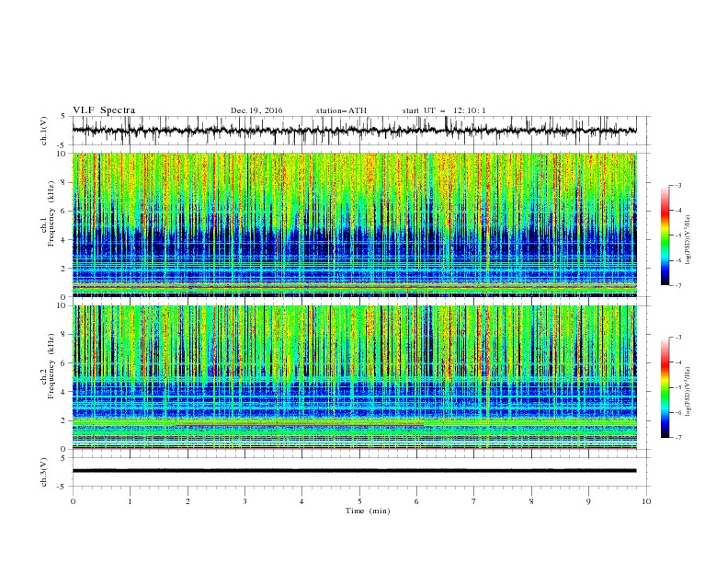Click the '-6' label on lower colorbar
Image resolution: width=728 pixels, height=563 pixels.
pos(678,412)
